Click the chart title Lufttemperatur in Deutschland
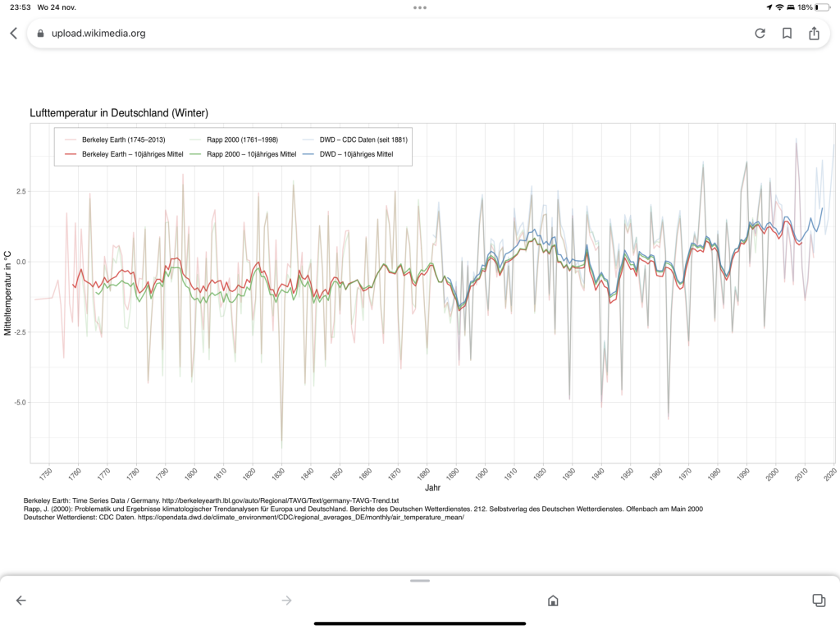This screenshot has width=840, height=630. (119, 113)
